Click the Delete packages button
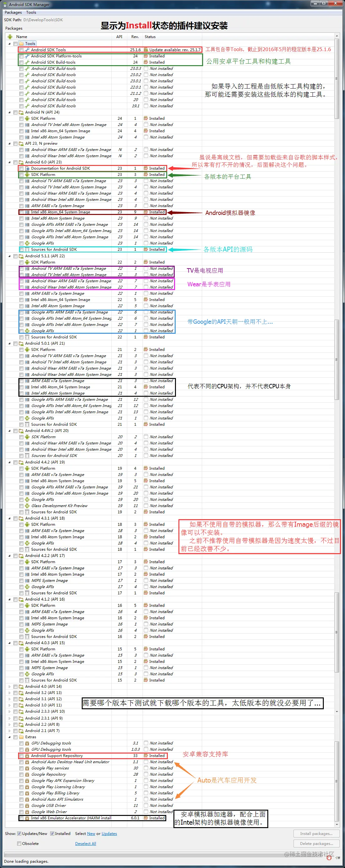Image resolution: width=345 pixels, height=868 pixels. pyautogui.click(x=316, y=844)
